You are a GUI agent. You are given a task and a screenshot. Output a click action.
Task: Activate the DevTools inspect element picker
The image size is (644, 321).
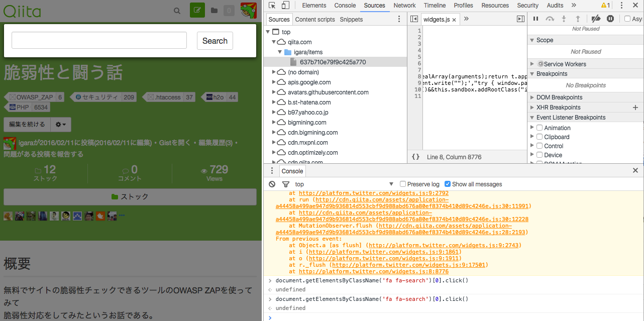(x=272, y=6)
